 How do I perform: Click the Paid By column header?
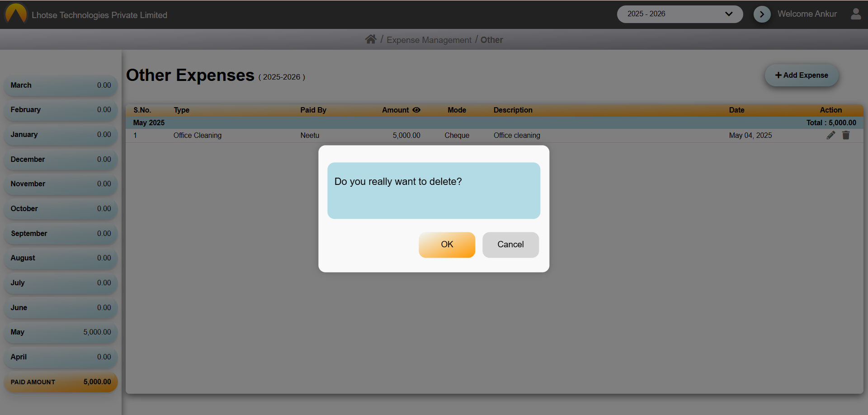[313, 110]
